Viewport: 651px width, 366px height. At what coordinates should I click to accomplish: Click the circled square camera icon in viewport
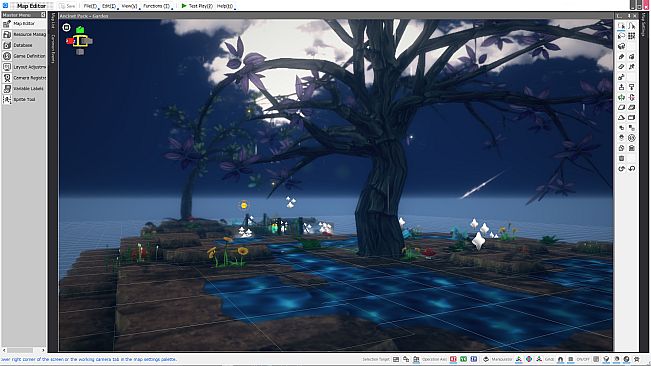click(66, 27)
